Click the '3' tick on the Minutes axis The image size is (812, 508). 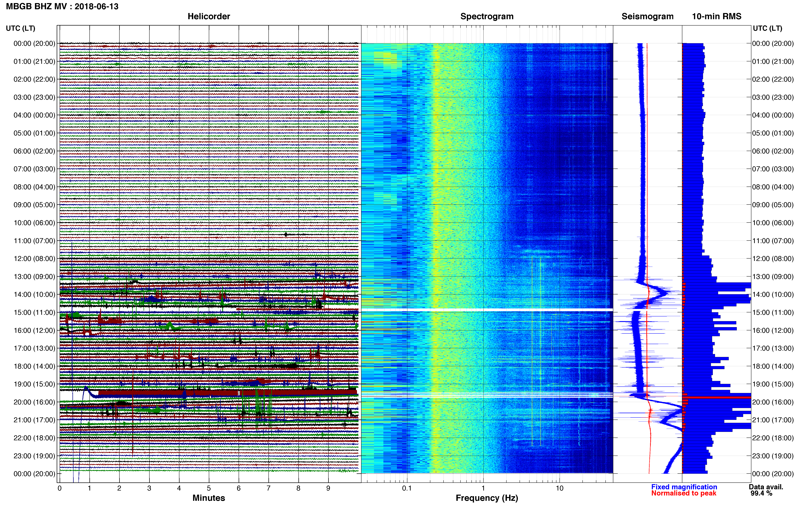[149, 488]
